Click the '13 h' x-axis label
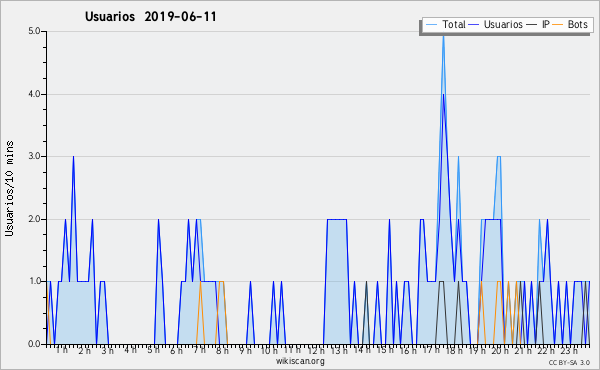 [339, 350]
